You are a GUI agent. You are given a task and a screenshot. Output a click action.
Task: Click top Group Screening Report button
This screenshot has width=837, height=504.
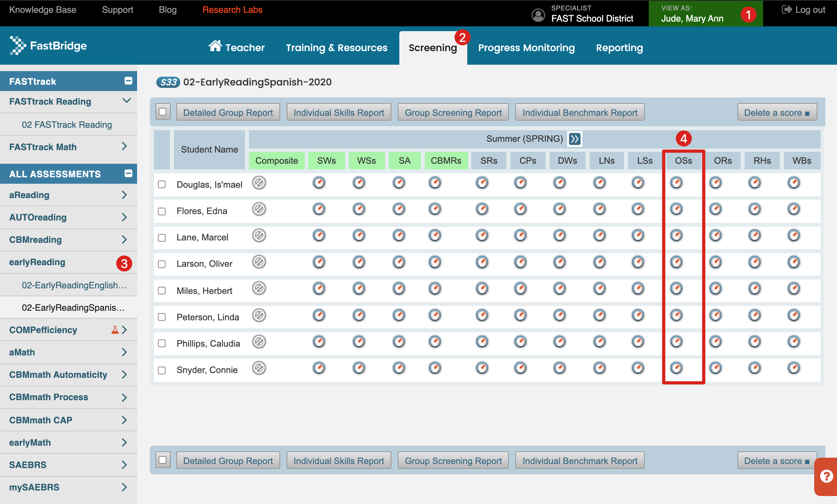tap(453, 112)
